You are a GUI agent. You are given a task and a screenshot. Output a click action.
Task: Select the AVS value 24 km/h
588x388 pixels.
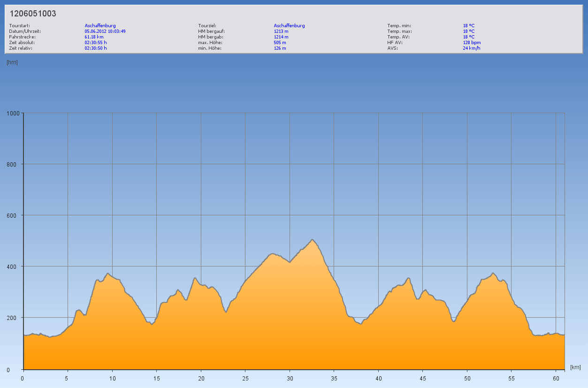click(x=471, y=48)
